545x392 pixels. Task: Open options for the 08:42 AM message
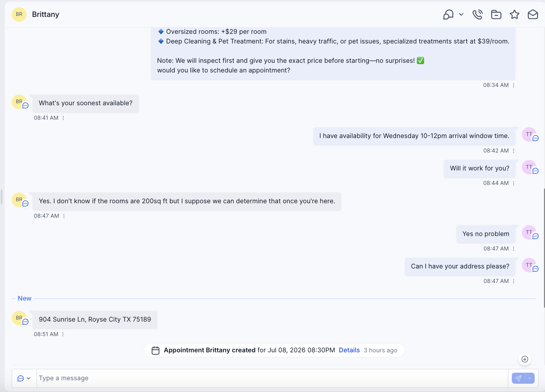514,151
